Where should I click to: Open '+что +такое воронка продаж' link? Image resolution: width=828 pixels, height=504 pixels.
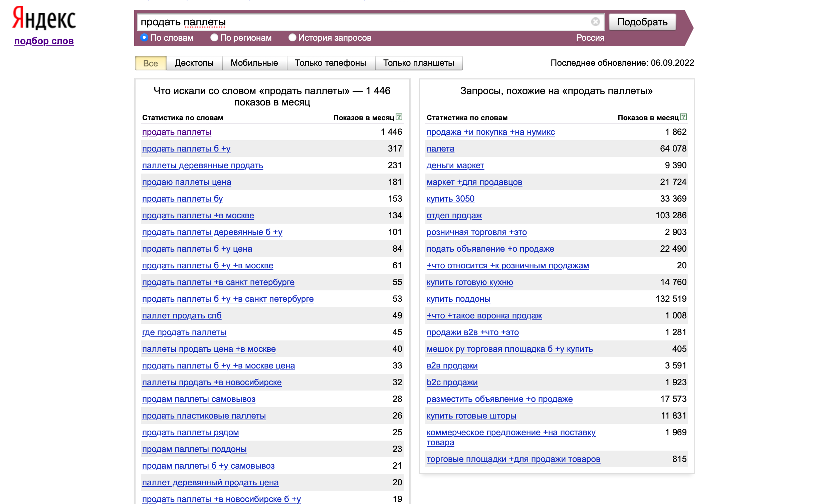tap(484, 316)
